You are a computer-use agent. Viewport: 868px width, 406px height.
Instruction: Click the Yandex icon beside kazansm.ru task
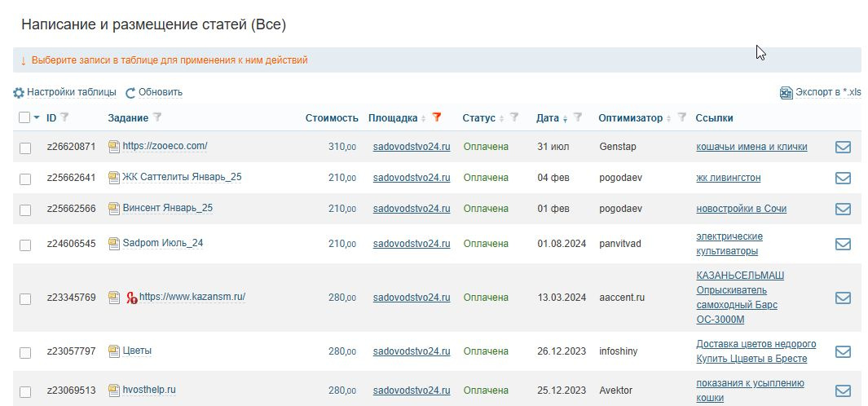pyautogui.click(x=131, y=298)
